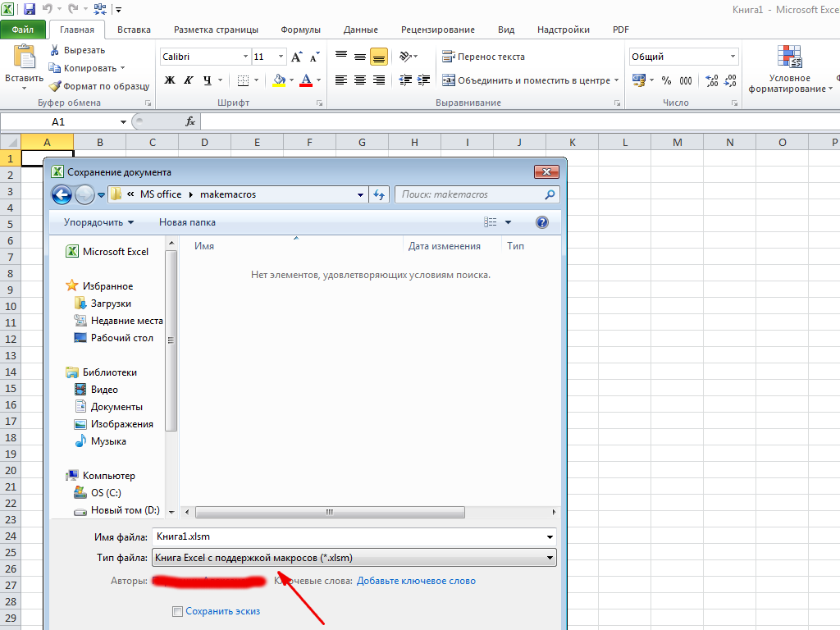This screenshot has height=630, width=840.
Task: Open the view options dropdown arrow
Action: [x=508, y=222]
